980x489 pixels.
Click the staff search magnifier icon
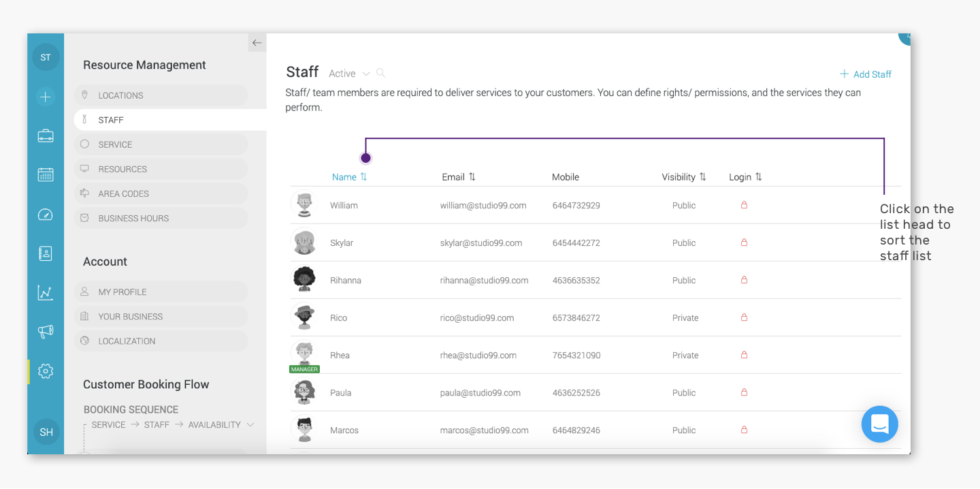tap(380, 73)
